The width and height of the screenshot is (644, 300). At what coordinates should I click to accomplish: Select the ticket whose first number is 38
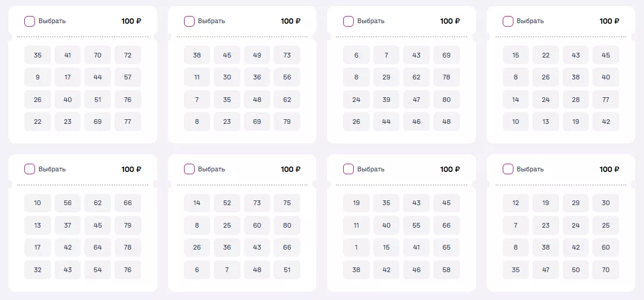(189, 21)
